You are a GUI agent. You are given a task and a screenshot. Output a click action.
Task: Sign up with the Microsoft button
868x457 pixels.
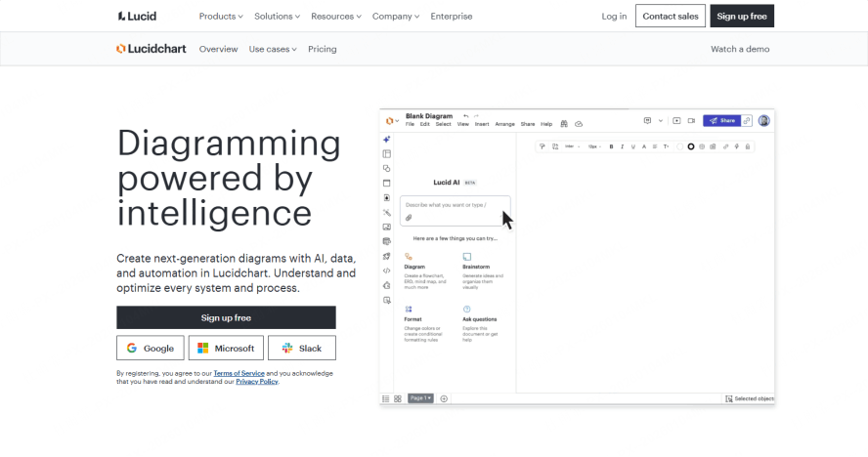[226, 349]
